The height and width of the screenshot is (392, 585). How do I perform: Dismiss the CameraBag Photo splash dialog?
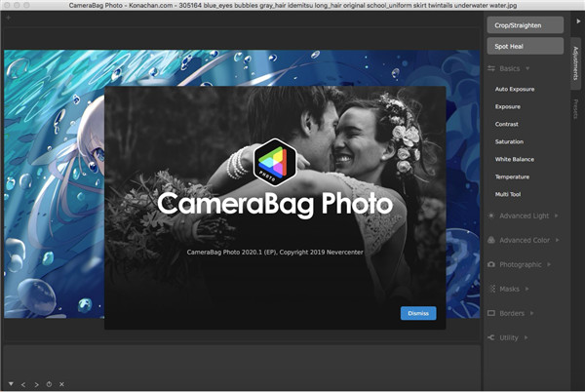point(417,312)
